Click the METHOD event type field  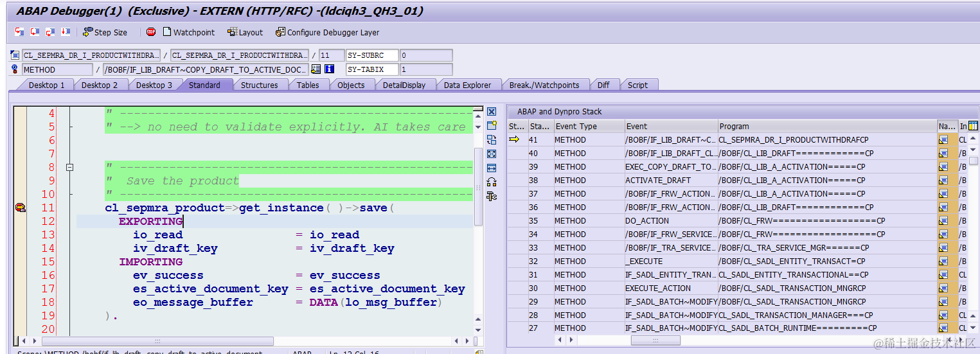click(x=57, y=69)
